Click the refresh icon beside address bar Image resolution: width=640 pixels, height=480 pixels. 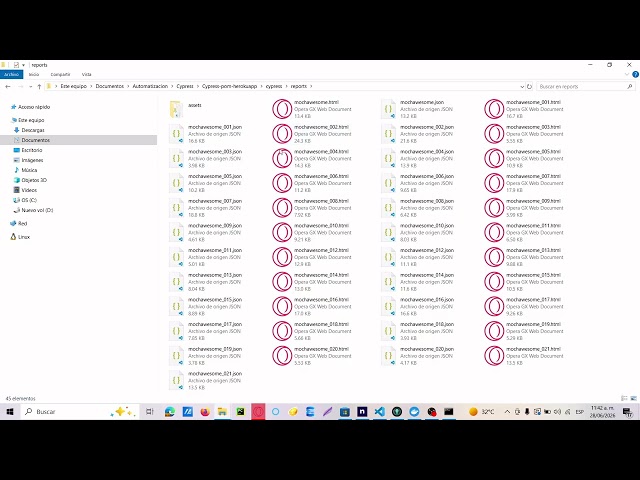tap(529, 87)
